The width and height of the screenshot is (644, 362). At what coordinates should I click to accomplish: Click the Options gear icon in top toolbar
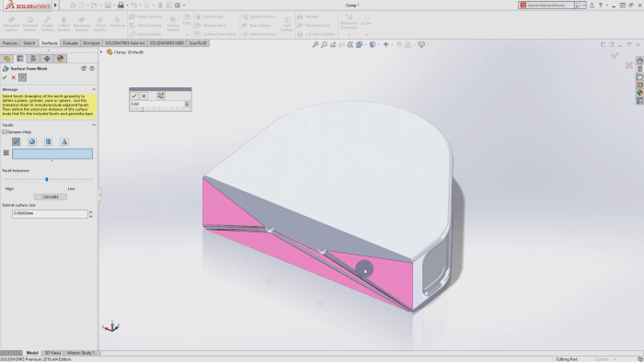pyautogui.click(x=178, y=6)
